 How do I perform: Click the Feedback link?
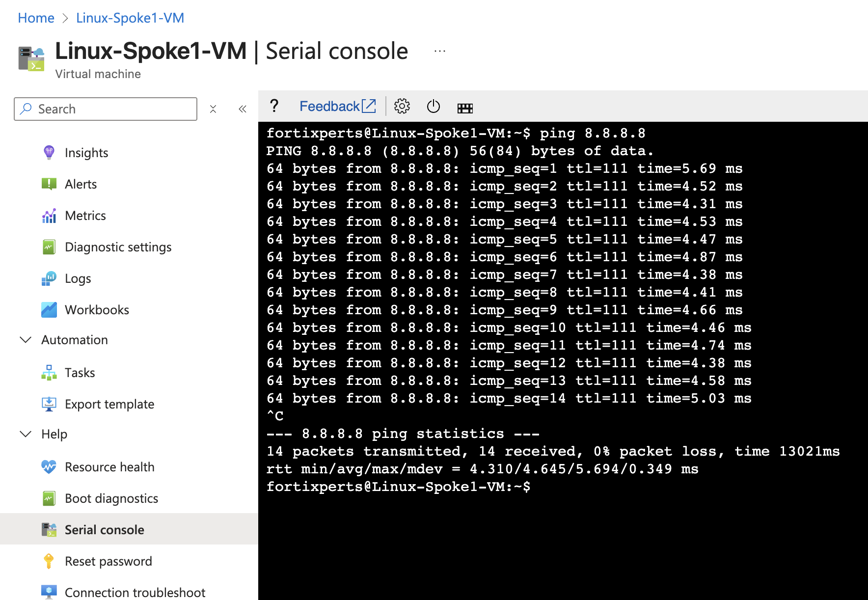[x=337, y=106]
